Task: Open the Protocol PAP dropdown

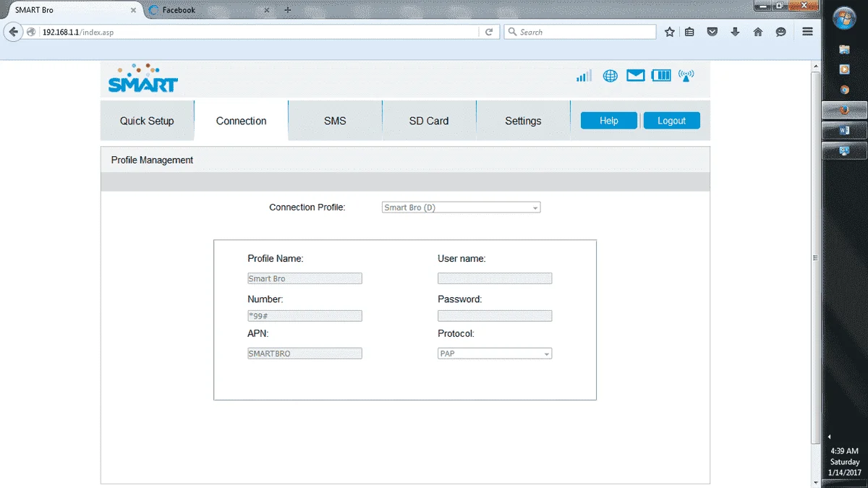Action: tap(495, 354)
